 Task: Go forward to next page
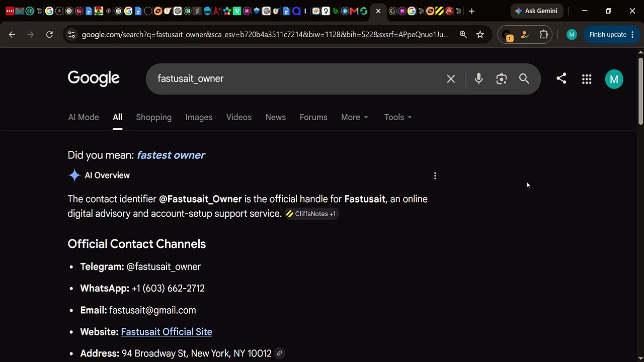point(31,35)
